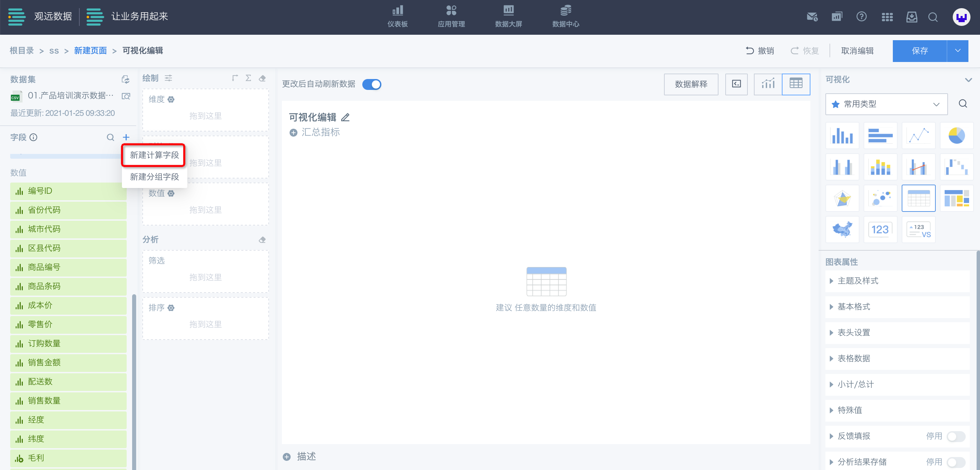Expand the 主题及样式 section
Image resolution: width=980 pixels, height=470 pixels.
(857, 281)
